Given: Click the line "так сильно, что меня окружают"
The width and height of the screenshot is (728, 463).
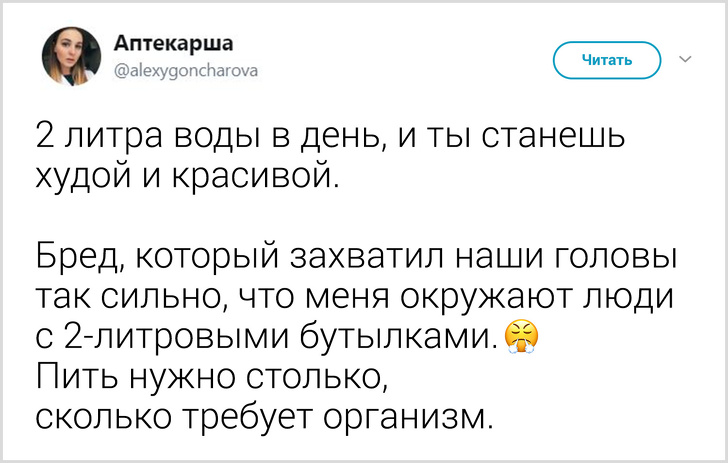Looking at the screenshot, I should [355, 298].
